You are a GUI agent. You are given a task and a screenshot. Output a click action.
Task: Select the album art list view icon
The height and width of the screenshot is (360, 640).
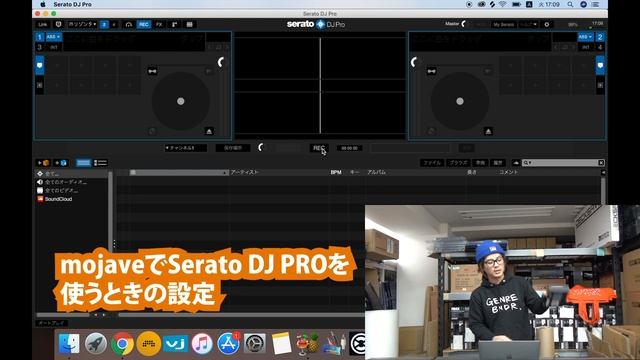click(x=100, y=163)
